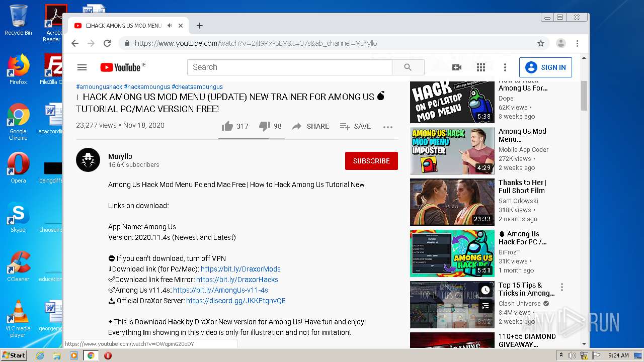
Task: Select the Firefox desktop shortcut
Action: tap(18, 69)
